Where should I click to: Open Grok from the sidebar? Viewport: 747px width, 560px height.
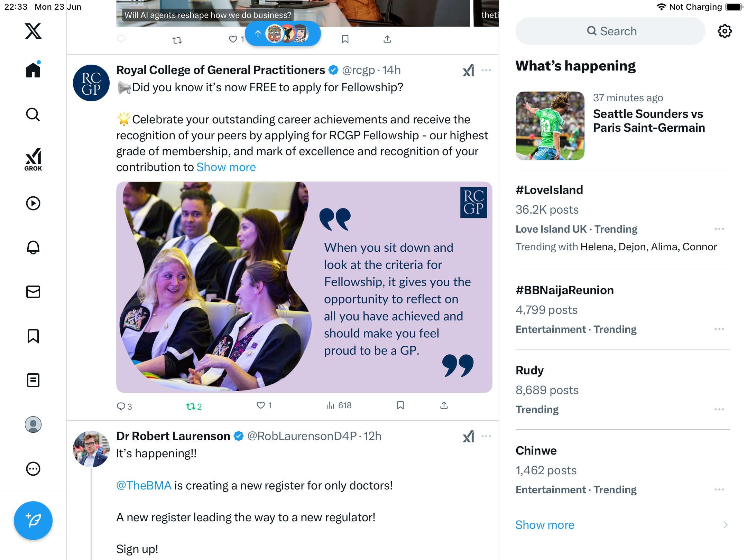33,159
